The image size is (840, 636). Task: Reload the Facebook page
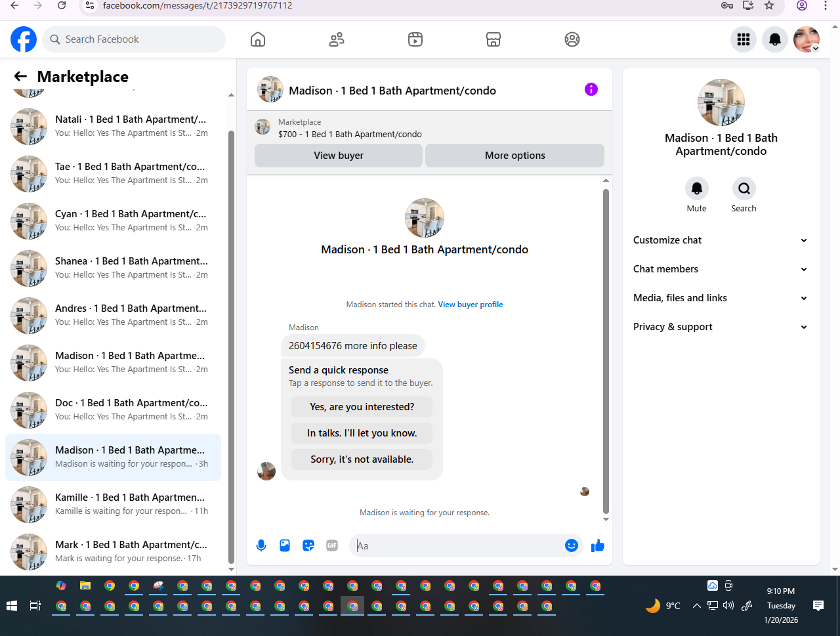tap(62, 5)
